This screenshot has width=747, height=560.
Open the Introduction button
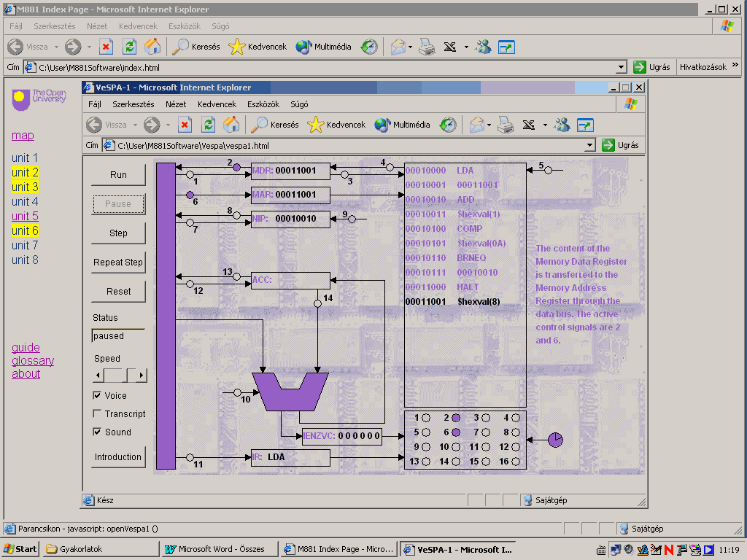(118, 456)
